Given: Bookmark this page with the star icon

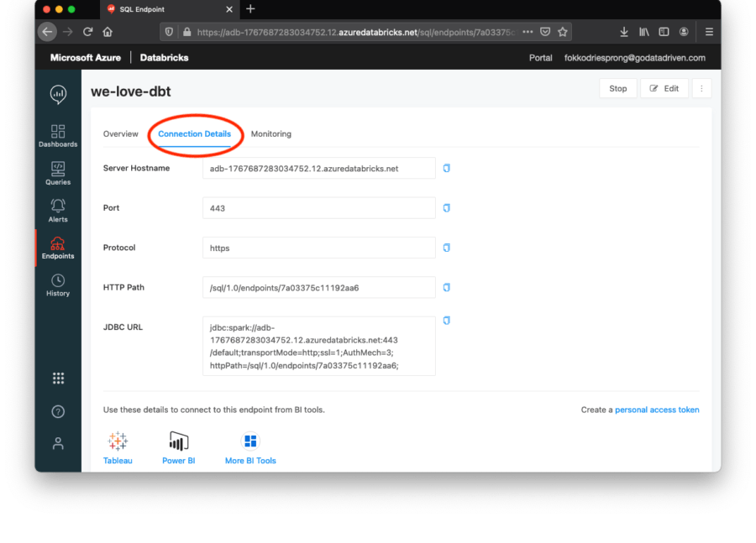Looking at the screenshot, I should 562,32.
